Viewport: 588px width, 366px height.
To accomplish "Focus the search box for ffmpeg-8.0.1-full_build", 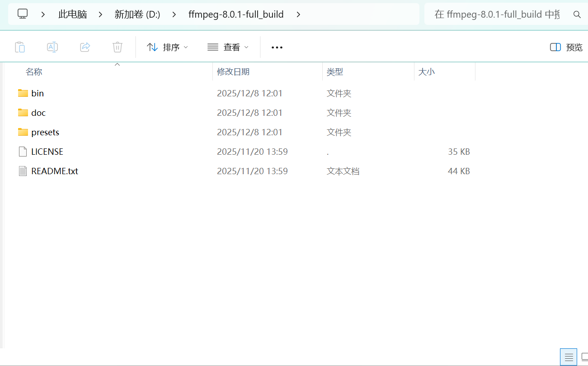I will coord(497,14).
